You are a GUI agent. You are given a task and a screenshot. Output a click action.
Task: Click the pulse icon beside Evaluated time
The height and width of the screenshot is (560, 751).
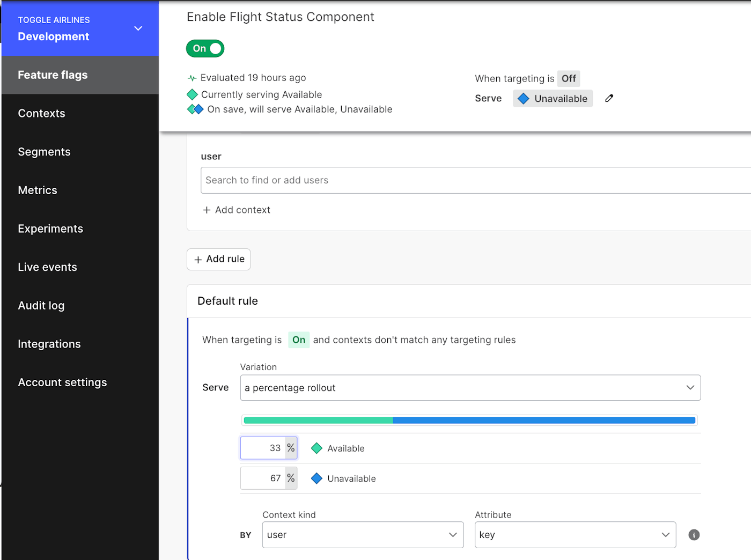tap(192, 78)
